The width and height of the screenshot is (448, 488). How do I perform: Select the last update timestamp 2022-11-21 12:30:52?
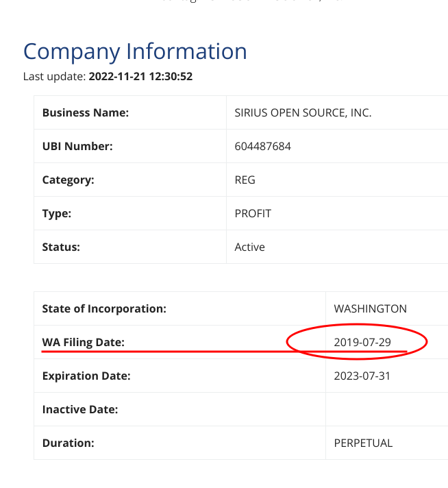tap(140, 77)
